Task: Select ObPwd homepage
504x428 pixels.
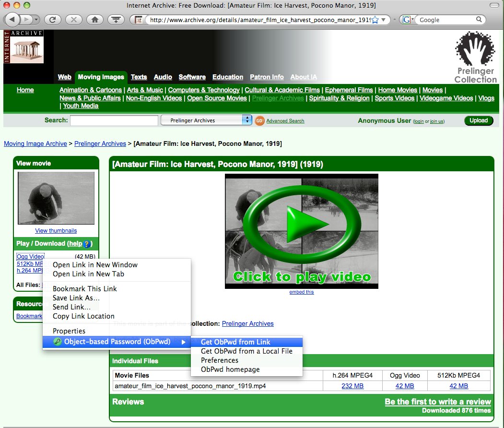Action: click(x=246, y=369)
